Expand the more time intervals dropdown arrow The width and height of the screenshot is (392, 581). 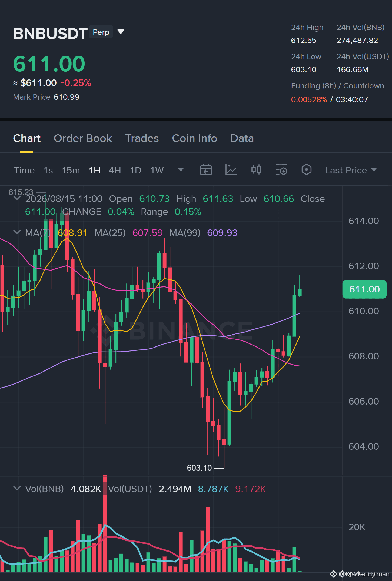click(x=181, y=170)
